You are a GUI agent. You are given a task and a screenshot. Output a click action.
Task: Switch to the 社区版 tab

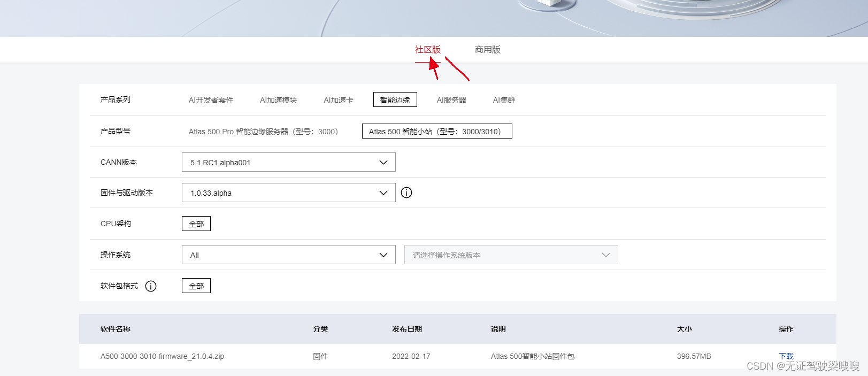[x=428, y=50]
